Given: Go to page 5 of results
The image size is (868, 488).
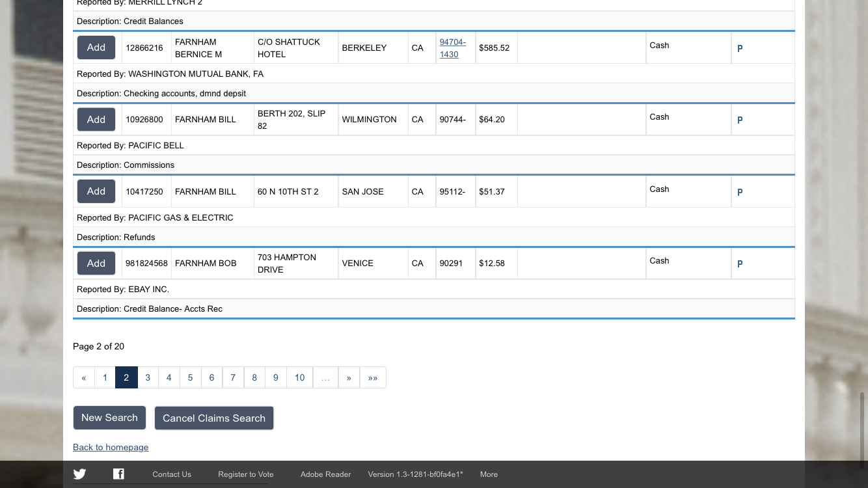Looking at the screenshot, I should click(191, 377).
